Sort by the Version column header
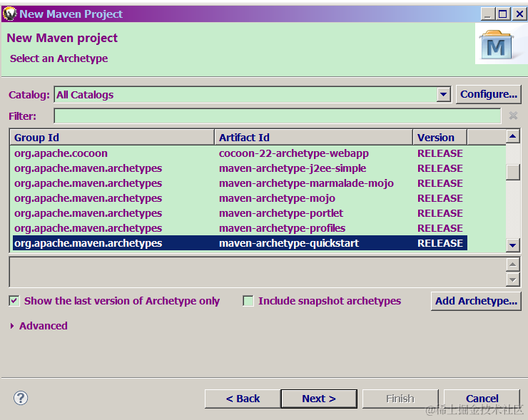This screenshot has width=528, height=420. tap(440, 138)
